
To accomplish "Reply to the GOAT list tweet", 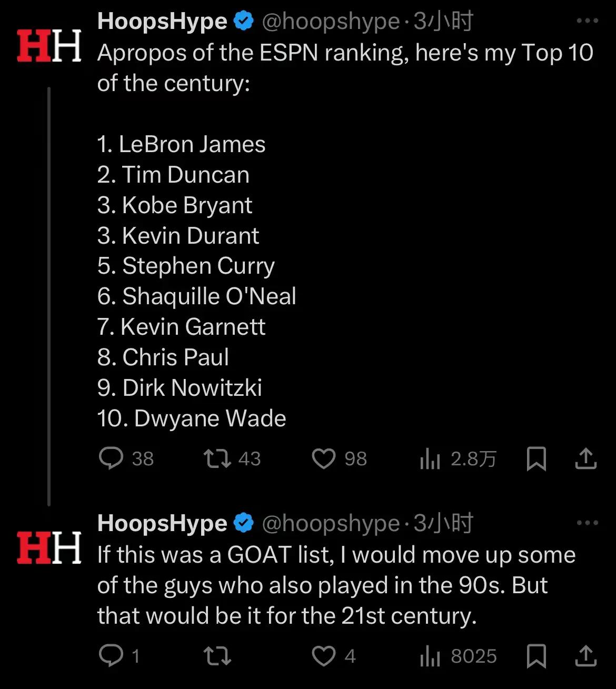I will (119, 656).
